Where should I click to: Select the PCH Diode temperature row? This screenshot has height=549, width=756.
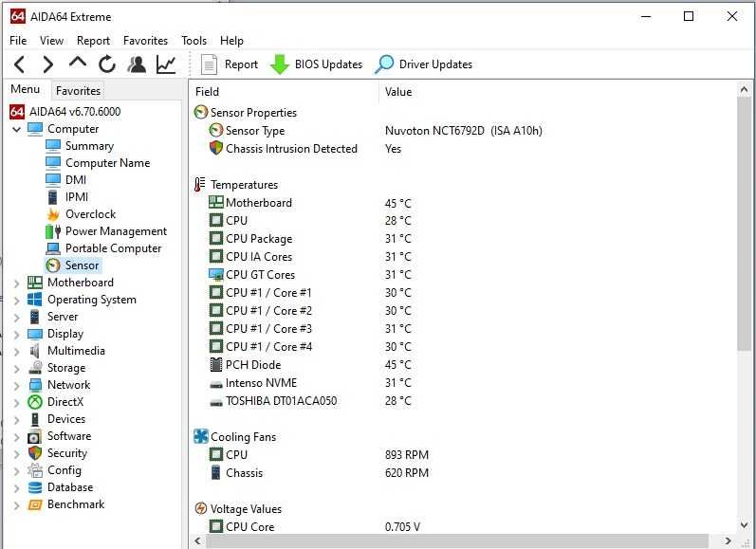click(463, 365)
